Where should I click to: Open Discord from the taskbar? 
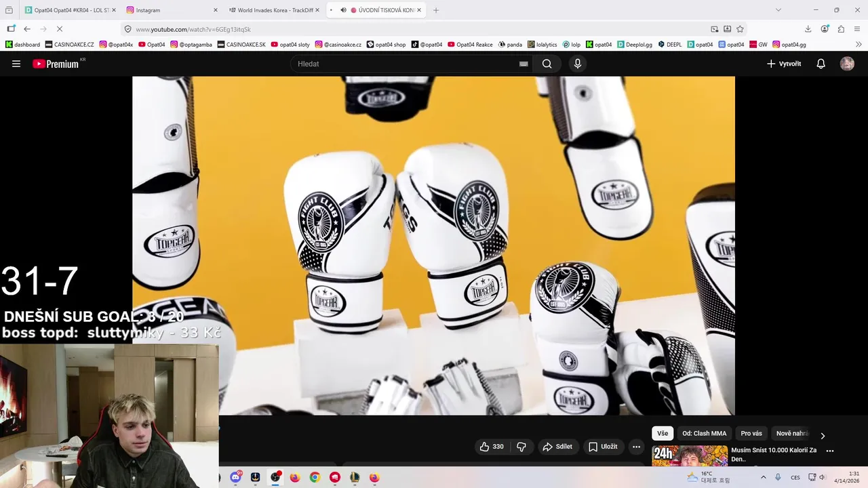coord(235,477)
